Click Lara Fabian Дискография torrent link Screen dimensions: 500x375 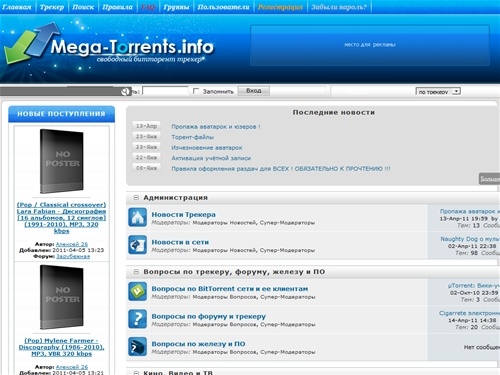click(x=61, y=218)
